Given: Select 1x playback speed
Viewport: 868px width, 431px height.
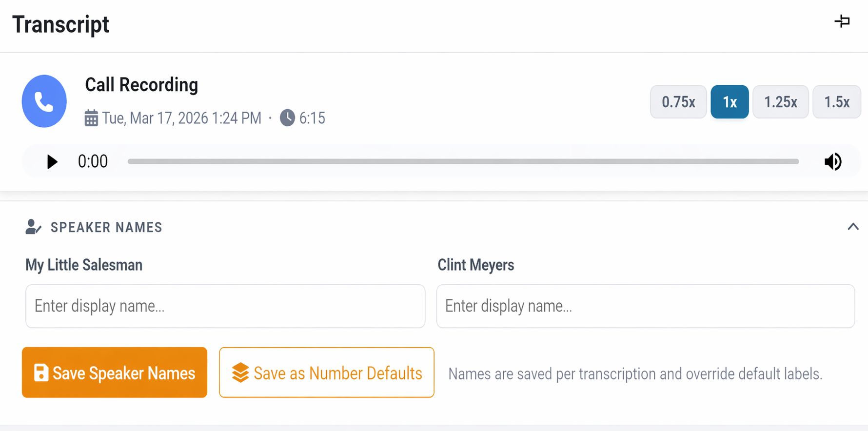Looking at the screenshot, I should point(730,102).
